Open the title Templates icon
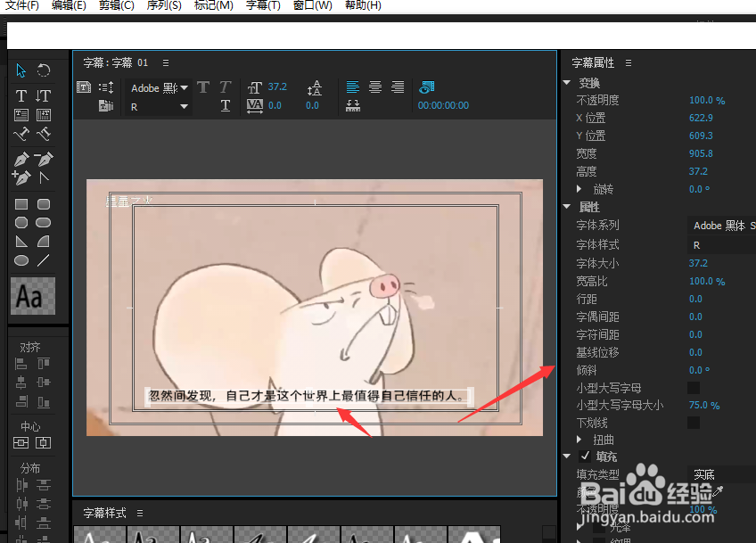Image resolution: width=756 pixels, height=543 pixels. tap(106, 105)
